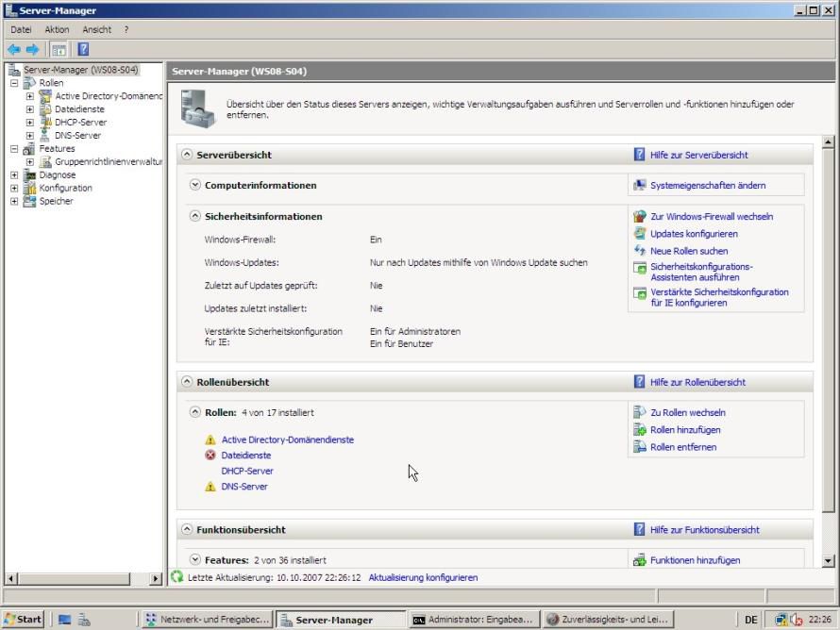Select Server-Manager (WS08-S04) root node
This screenshot has width=840, height=630.
tap(80, 70)
